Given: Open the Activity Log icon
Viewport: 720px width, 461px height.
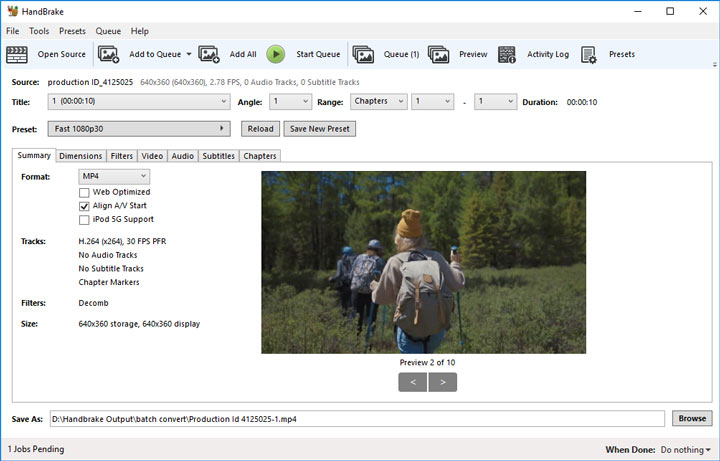Looking at the screenshot, I should coord(508,54).
